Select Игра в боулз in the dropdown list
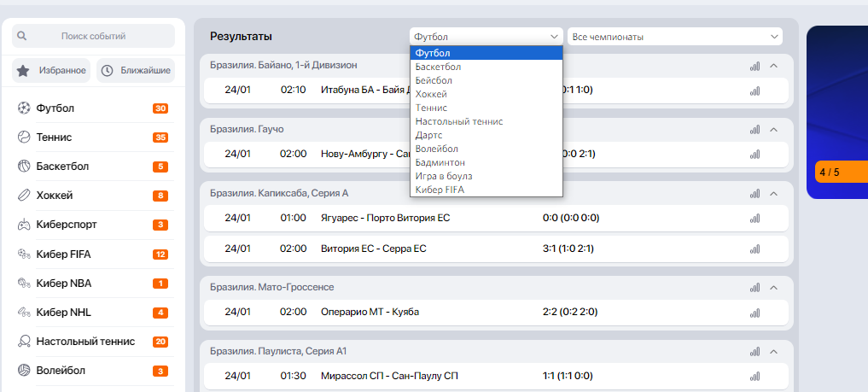868x392 pixels. click(486, 176)
